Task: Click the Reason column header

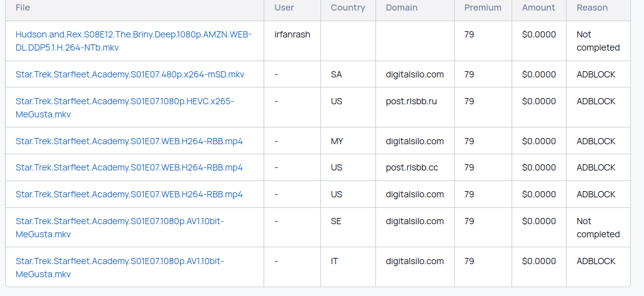Action: coord(592,7)
